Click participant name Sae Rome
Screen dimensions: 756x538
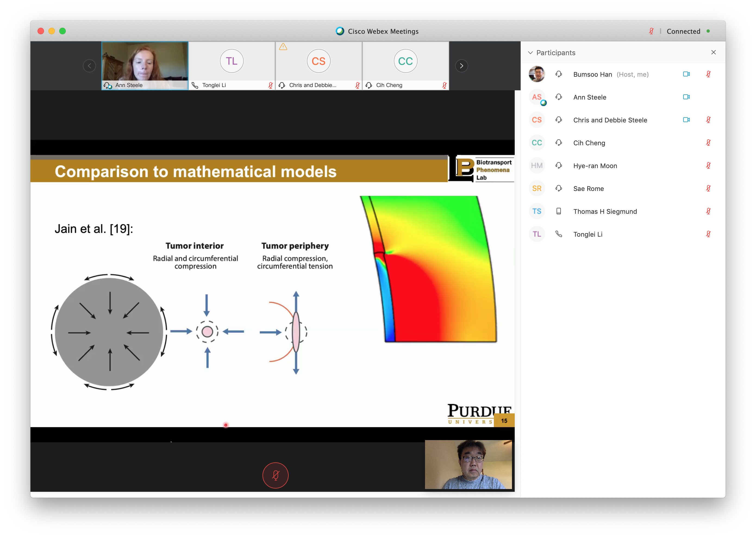click(588, 188)
